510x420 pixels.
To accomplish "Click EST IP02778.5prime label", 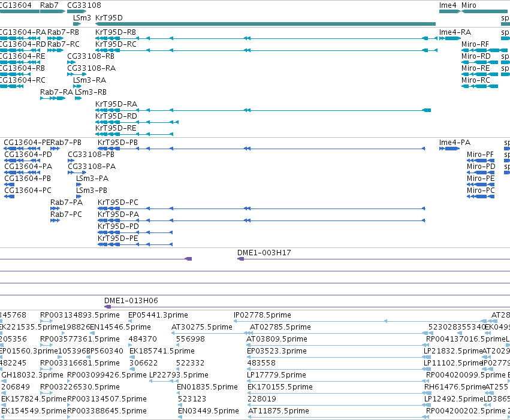I will pyautogui.click(x=262, y=315).
